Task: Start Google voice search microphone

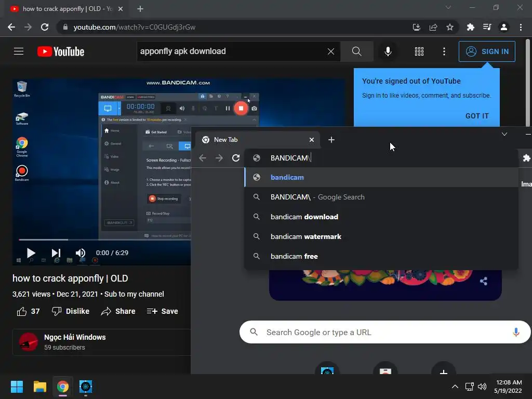Action: [516, 332]
